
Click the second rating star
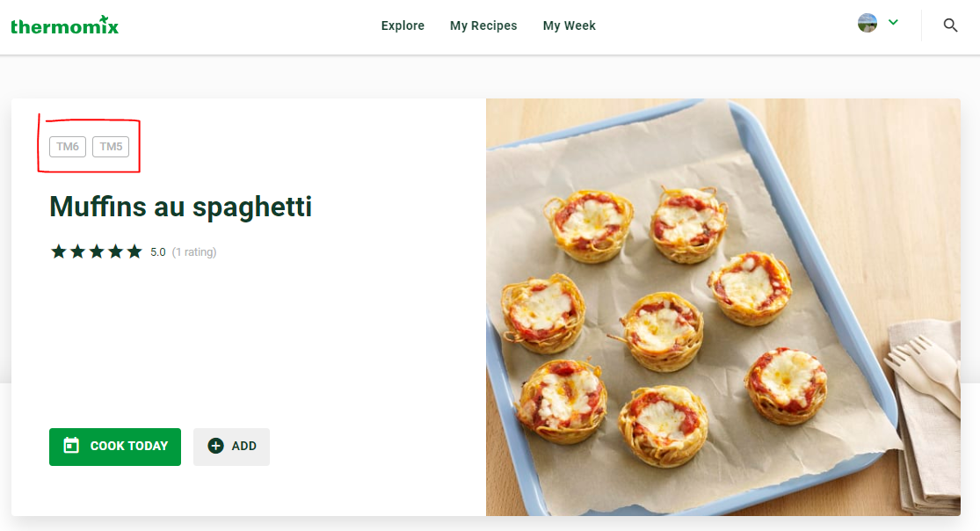pos(77,252)
